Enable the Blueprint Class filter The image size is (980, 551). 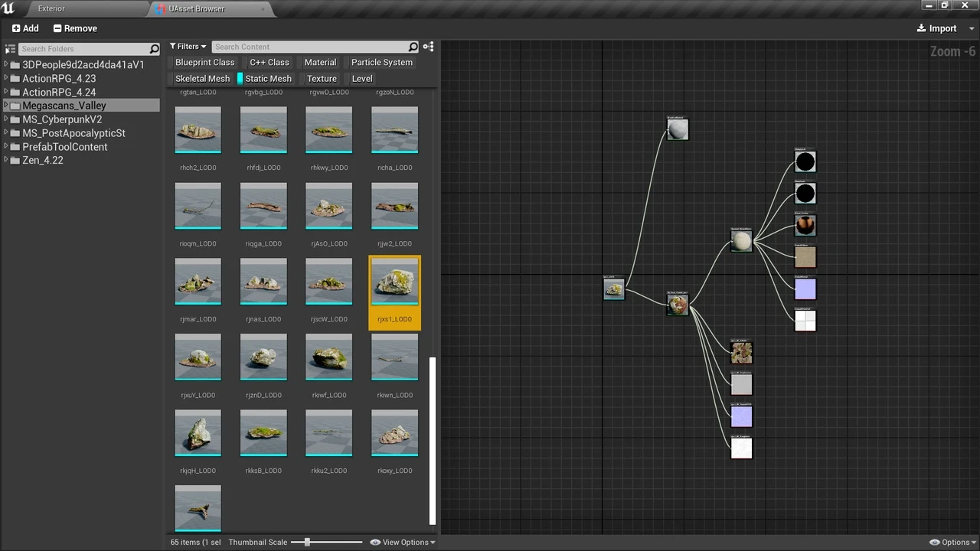click(x=204, y=63)
